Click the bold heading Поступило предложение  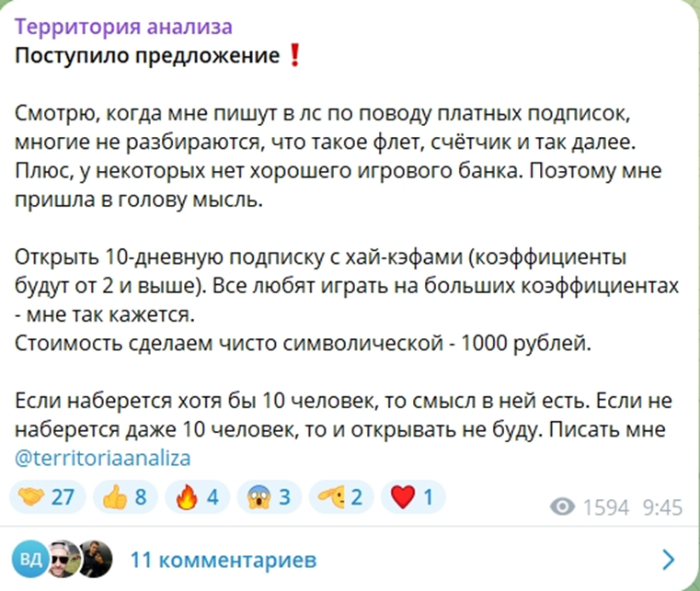point(147,56)
